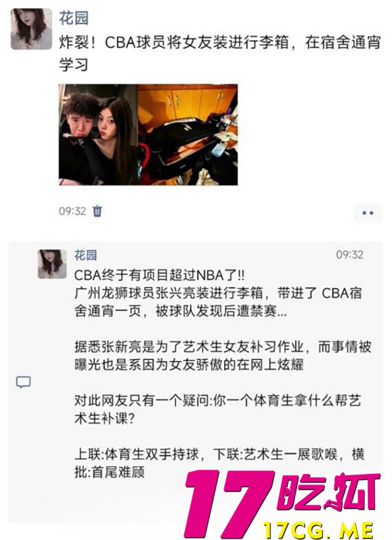Viewport: 392px width, 540px height.
Task: Select the paragraph starting 据悉张新亮
Action: coord(223,356)
